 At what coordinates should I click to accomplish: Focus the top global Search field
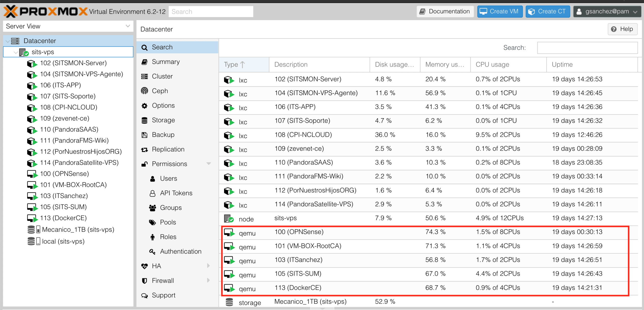[x=211, y=12]
